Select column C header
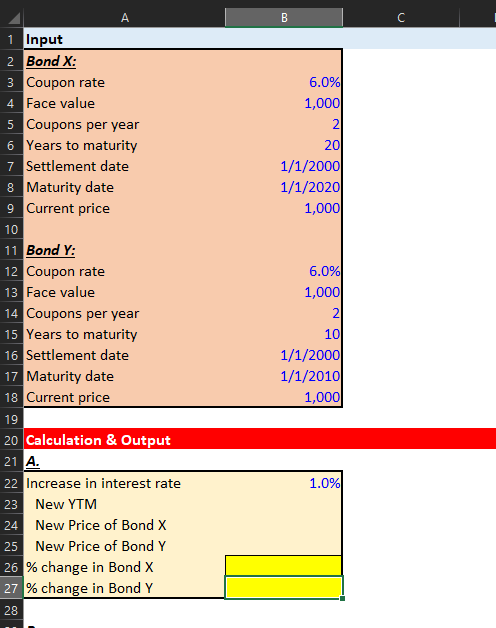The width and height of the screenshot is (496, 628). click(x=401, y=18)
